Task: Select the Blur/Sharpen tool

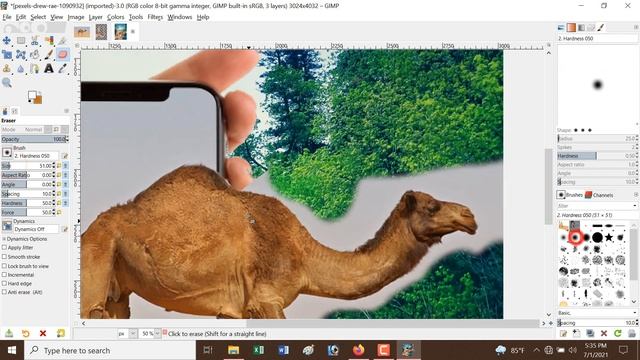Action: pos(21,68)
